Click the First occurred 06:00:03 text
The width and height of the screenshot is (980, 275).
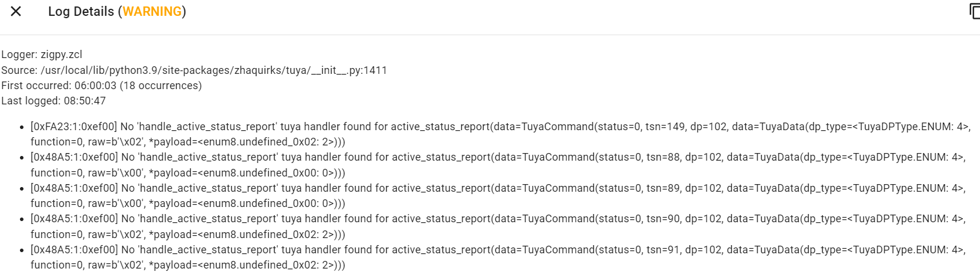(59, 86)
